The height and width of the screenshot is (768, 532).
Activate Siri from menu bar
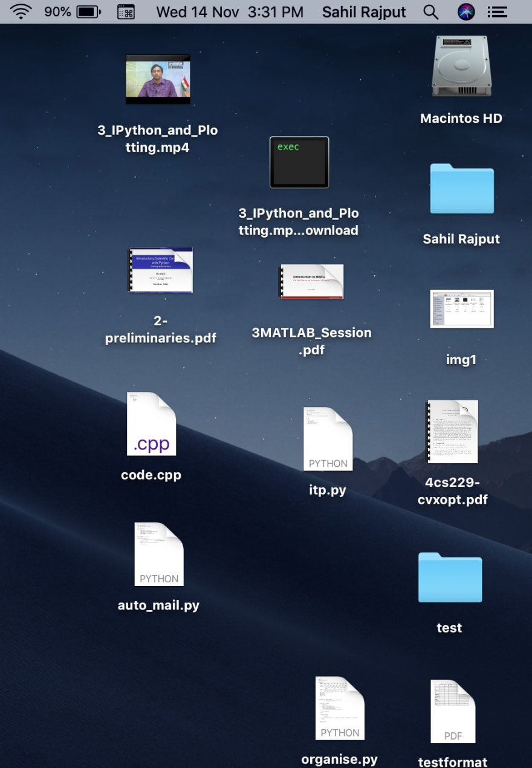click(x=466, y=12)
